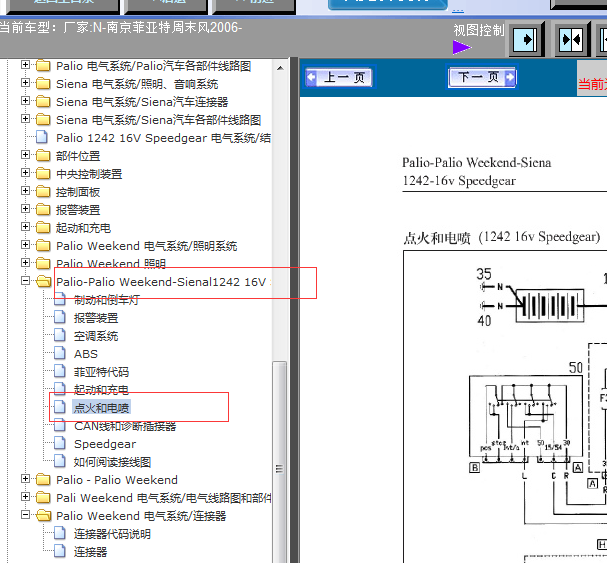
Task: Click the ignition switch block labeled 50
Action: (525, 416)
